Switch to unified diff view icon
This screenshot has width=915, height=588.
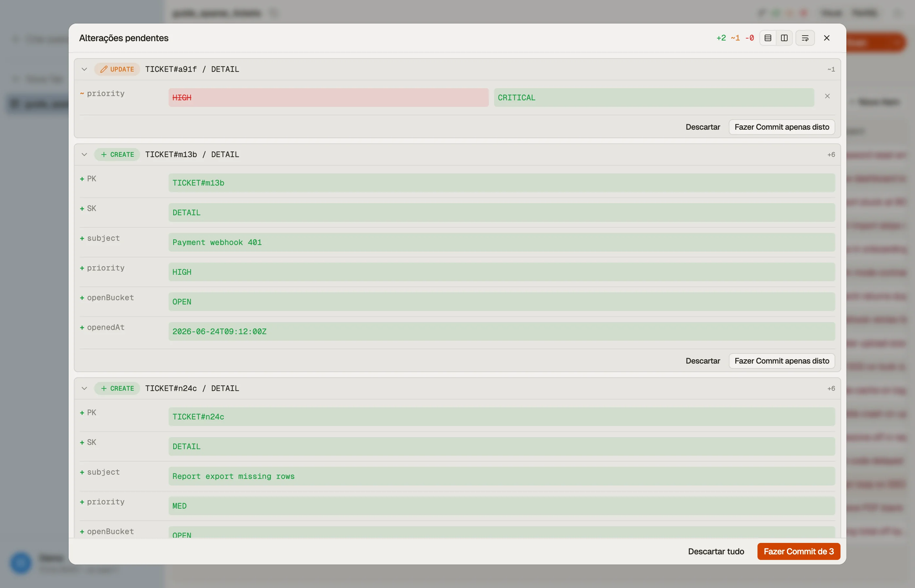768,38
